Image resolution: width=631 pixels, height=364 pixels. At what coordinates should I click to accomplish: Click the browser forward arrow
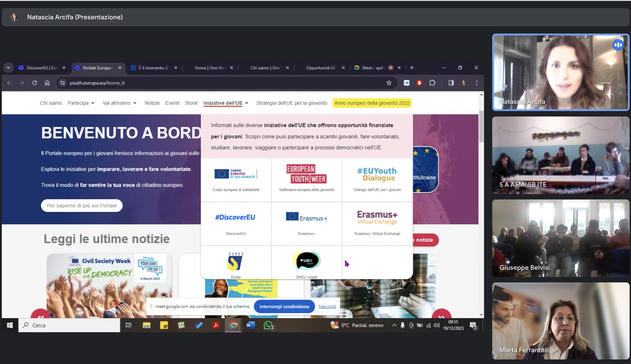click(x=22, y=83)
